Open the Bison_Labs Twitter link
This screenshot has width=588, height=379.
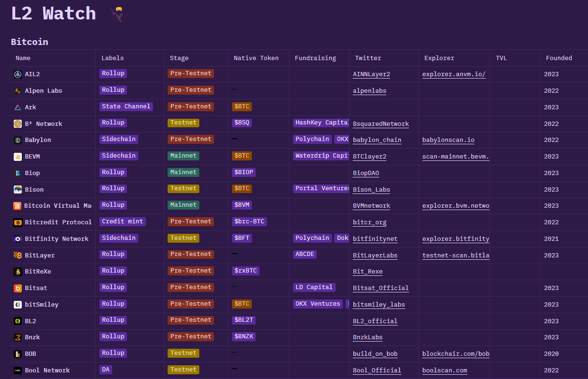pyautogui.click(x=371, y=190)
